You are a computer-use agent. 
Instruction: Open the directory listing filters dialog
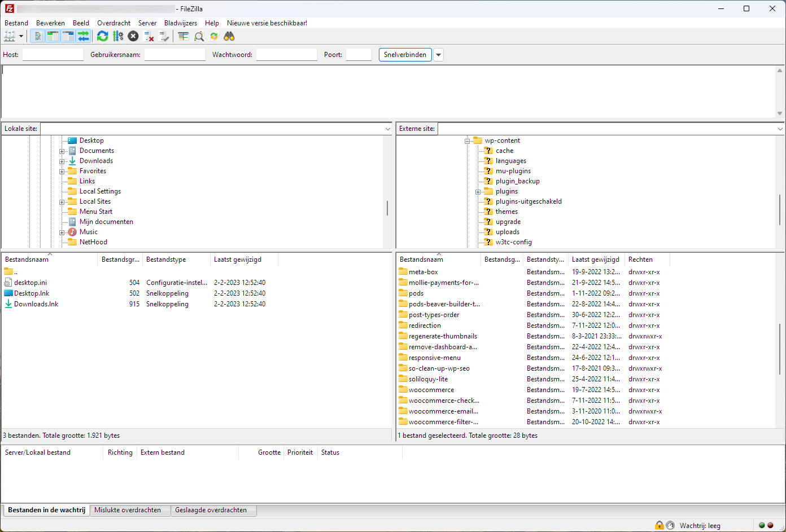(x=183, y=36)
